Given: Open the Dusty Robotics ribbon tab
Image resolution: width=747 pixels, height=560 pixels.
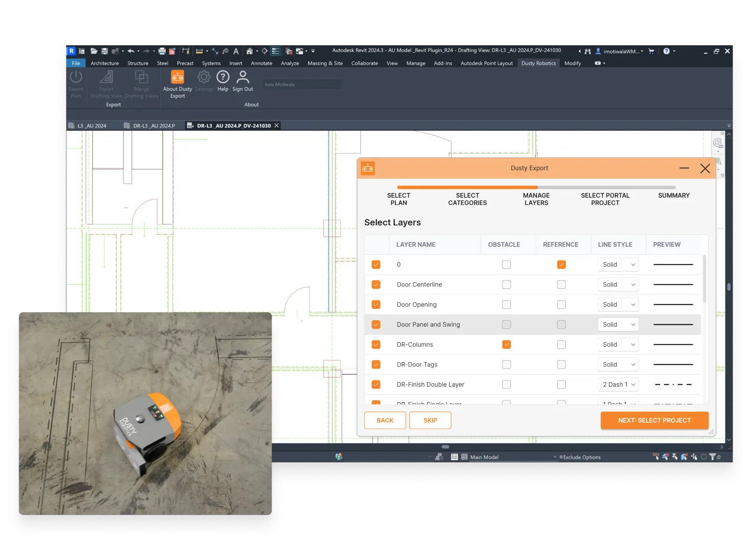Looking at the screenshot, I should [539, 63].
